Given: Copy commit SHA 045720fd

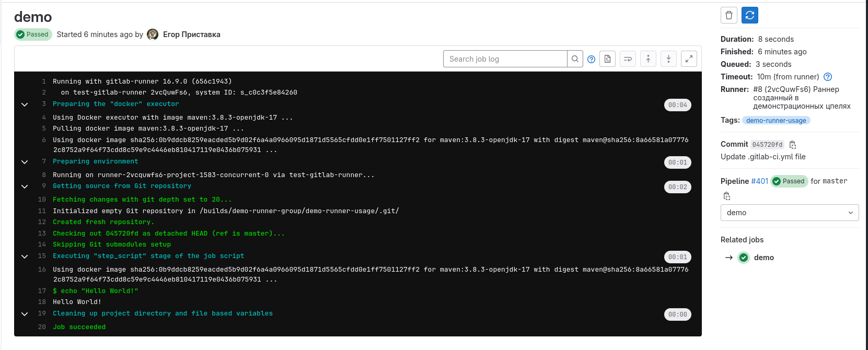Looking at the screenshot, I should [793, 145].
